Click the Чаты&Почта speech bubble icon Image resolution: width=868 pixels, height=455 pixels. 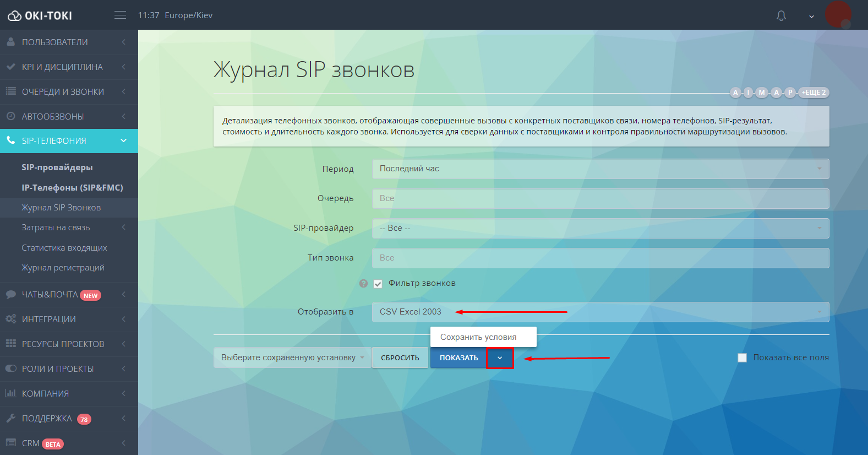click(x=10, y=294)
